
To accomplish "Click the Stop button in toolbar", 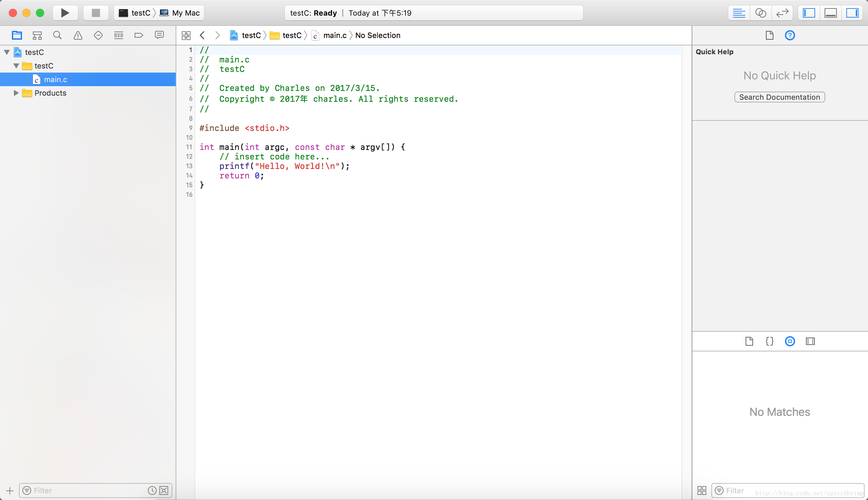I will 96,13.
